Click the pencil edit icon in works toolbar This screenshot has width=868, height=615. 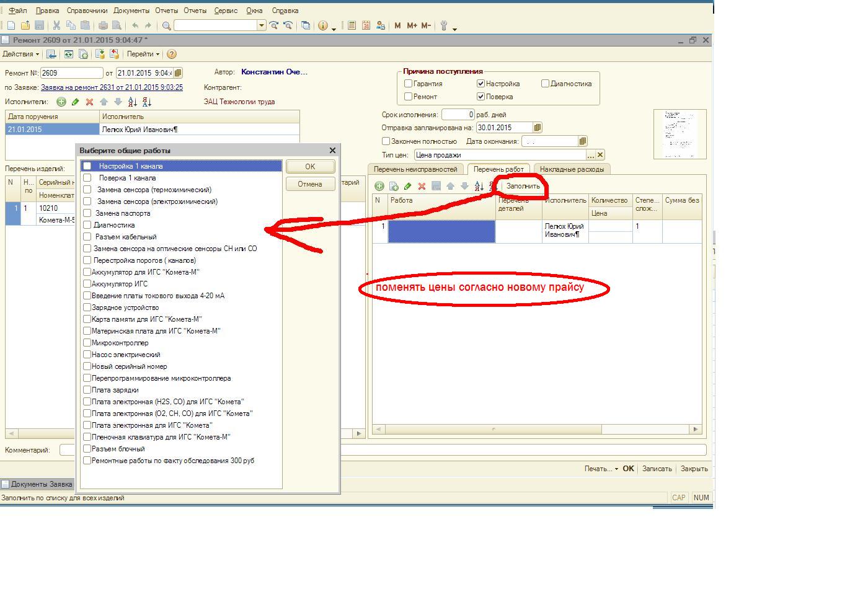(407, 186)
